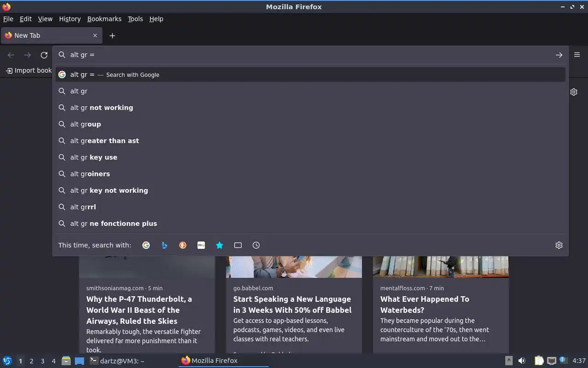The image size is (588, 368).
Task: Open the LXQt start menu icon
Action: (x=7, y=361)
